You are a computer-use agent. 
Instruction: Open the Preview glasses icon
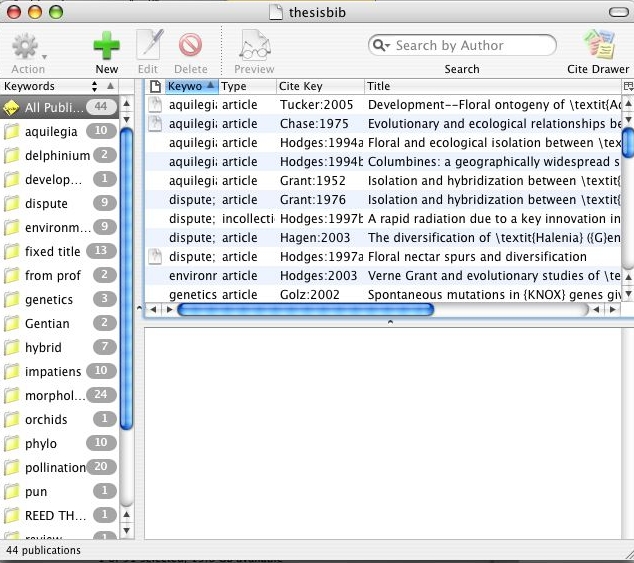[x=254, y=46]
